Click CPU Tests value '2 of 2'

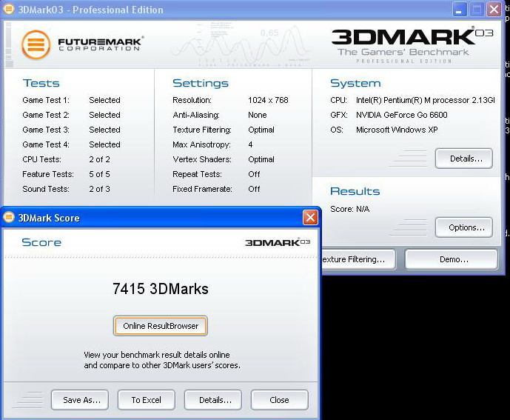click(99, 159)
